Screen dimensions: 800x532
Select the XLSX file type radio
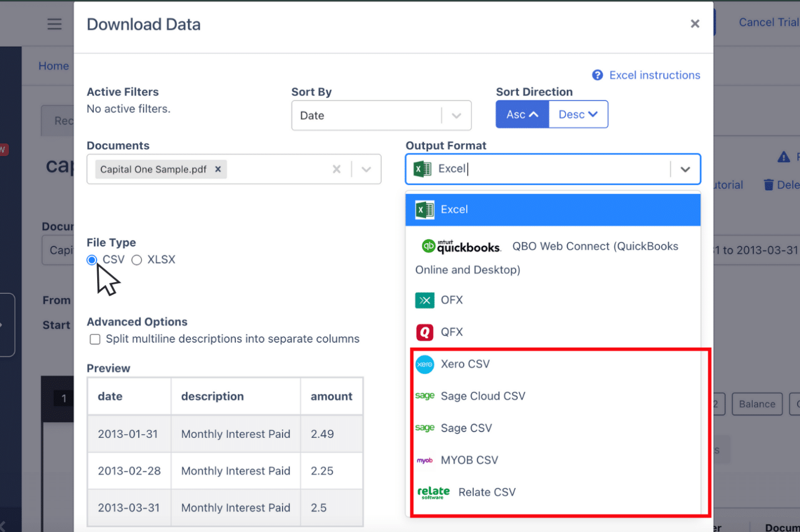click(137, 260)
